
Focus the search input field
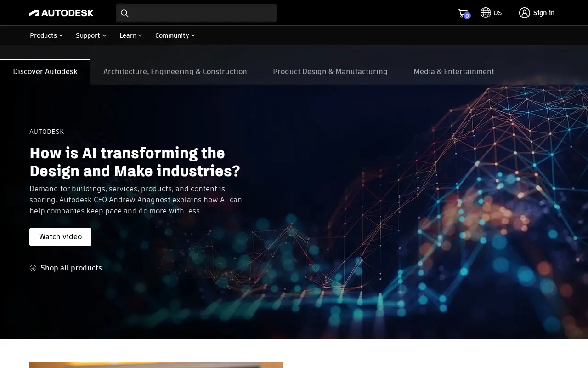(196, 13)
